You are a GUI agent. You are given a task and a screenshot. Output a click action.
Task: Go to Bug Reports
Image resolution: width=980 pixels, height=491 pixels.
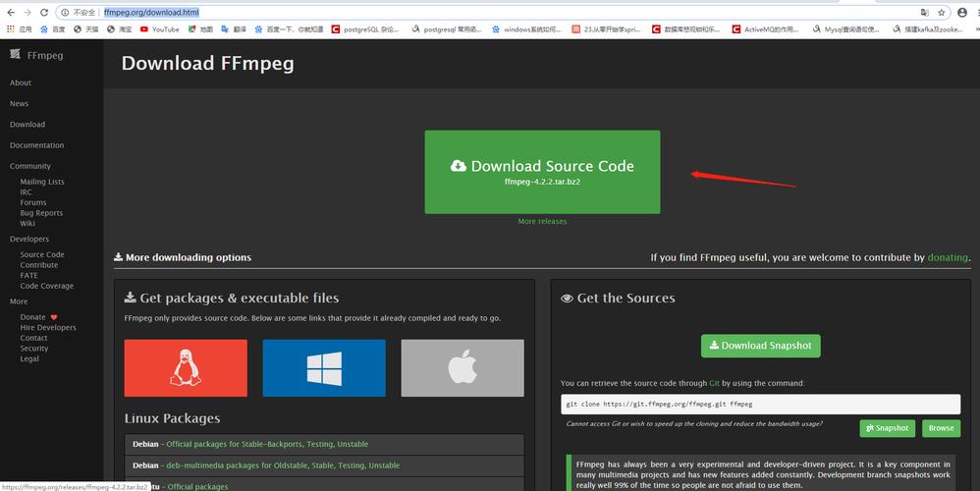click(x=41, y=213)
